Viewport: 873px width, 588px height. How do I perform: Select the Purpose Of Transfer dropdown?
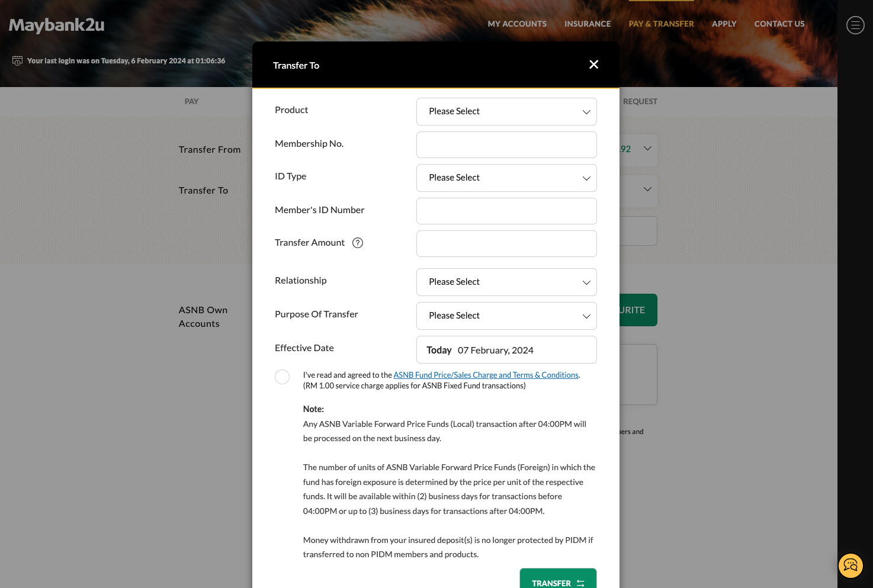(506, 316)
